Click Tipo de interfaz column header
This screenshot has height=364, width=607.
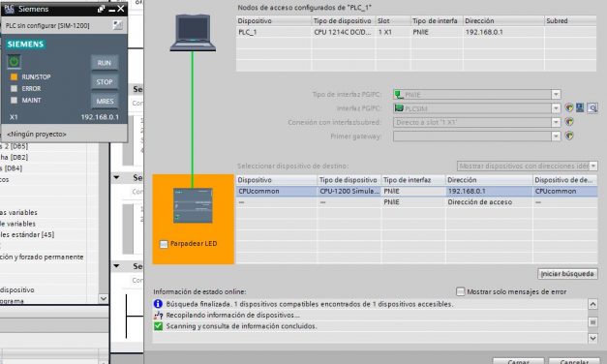click(413, 180)
